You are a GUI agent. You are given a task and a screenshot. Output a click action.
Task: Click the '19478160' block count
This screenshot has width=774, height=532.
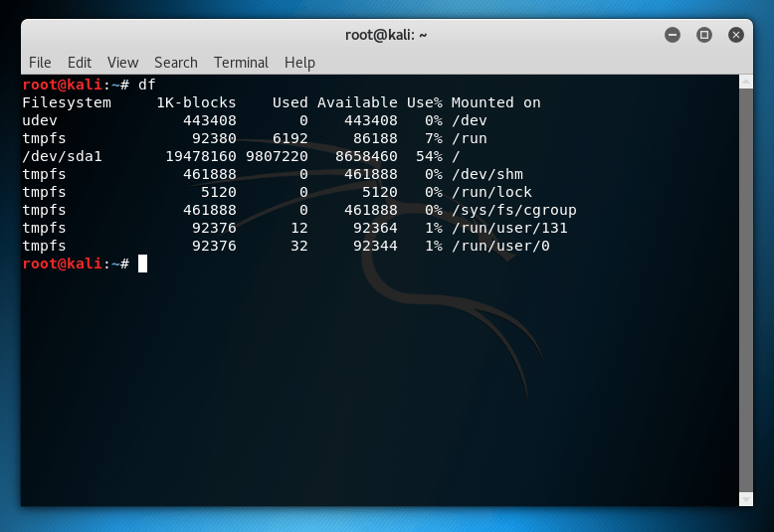click(x=201, y=156)
